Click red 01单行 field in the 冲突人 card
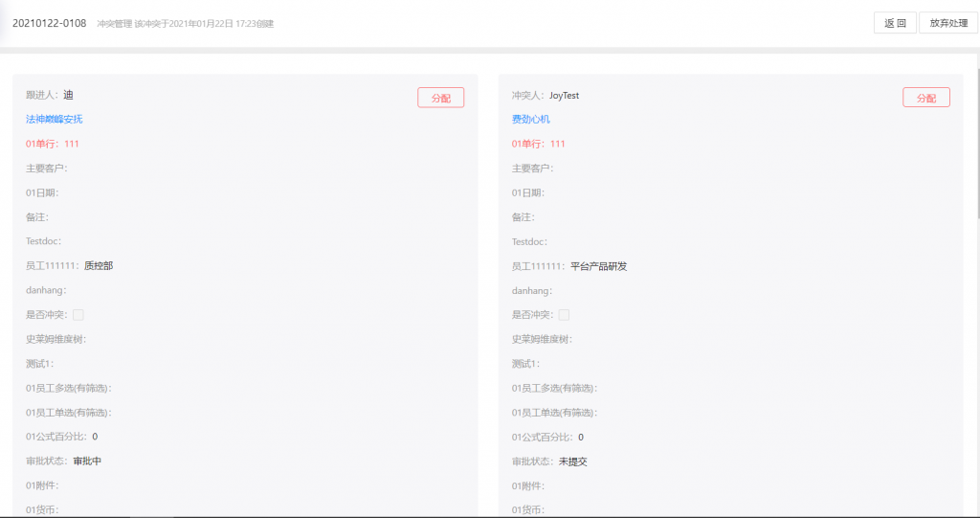Image resolution: width=980 pixels, height=518 pixels. click(538, 144)
